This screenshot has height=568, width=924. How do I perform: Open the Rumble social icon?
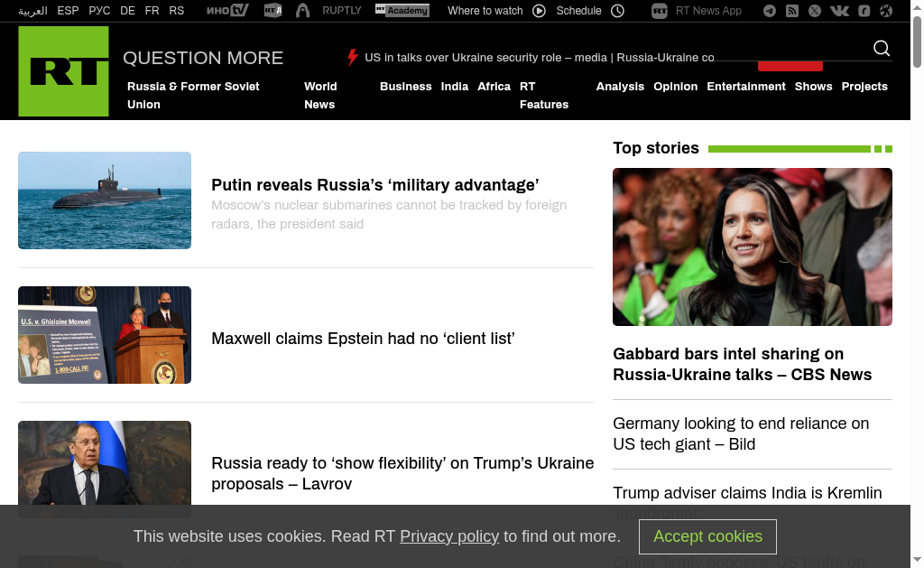[x=864, y=11]
